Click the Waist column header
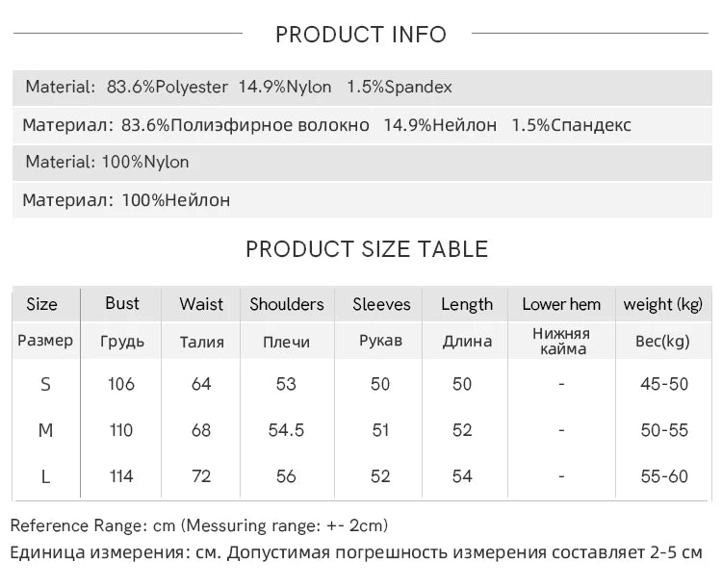The image size is (722, 588). point(201,304)
